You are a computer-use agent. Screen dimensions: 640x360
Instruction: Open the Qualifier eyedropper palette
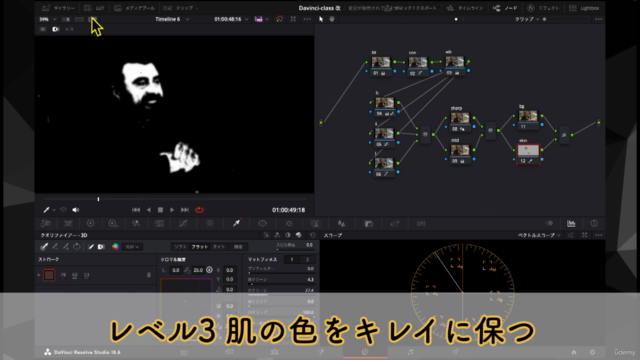236,223
